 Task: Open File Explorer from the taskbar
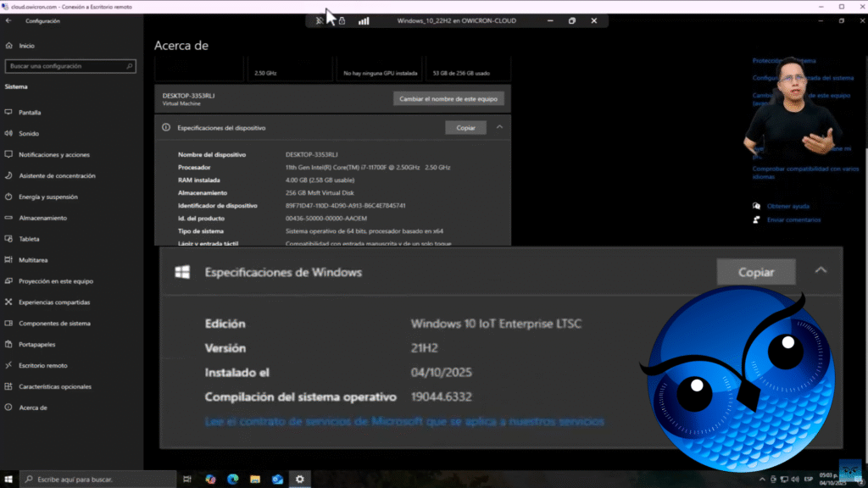(x=255, y=480)
